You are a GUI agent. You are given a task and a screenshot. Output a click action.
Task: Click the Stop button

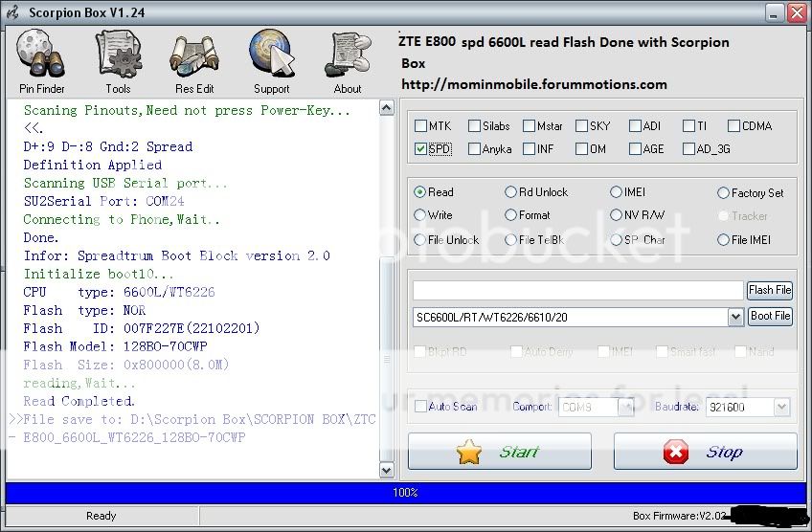pos(706,452)
